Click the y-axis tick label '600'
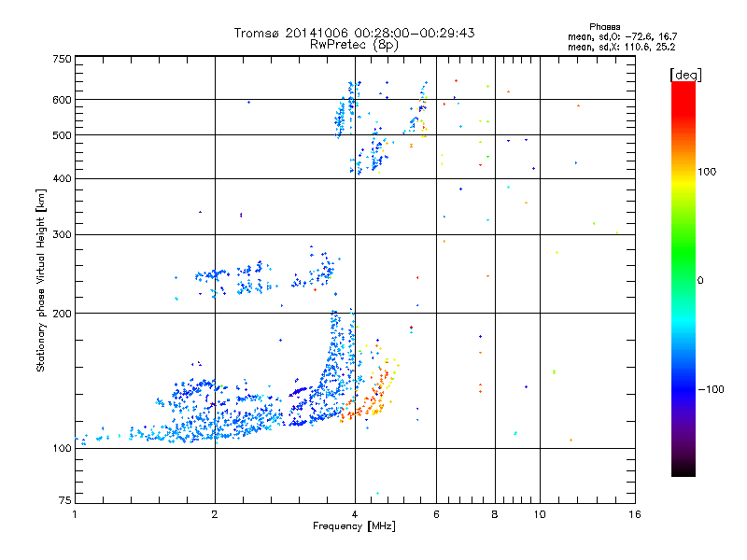747x560 pixels. pos(63,100)
